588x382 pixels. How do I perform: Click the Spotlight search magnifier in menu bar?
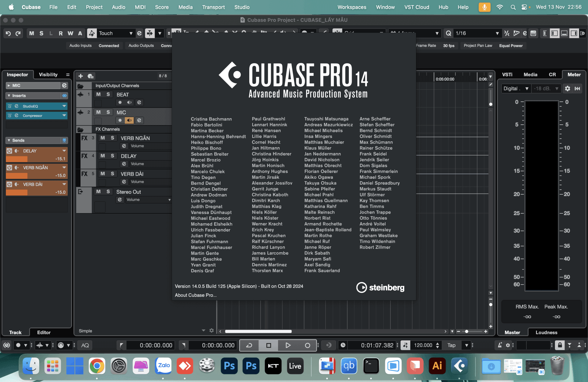click(x=513, y=7)
